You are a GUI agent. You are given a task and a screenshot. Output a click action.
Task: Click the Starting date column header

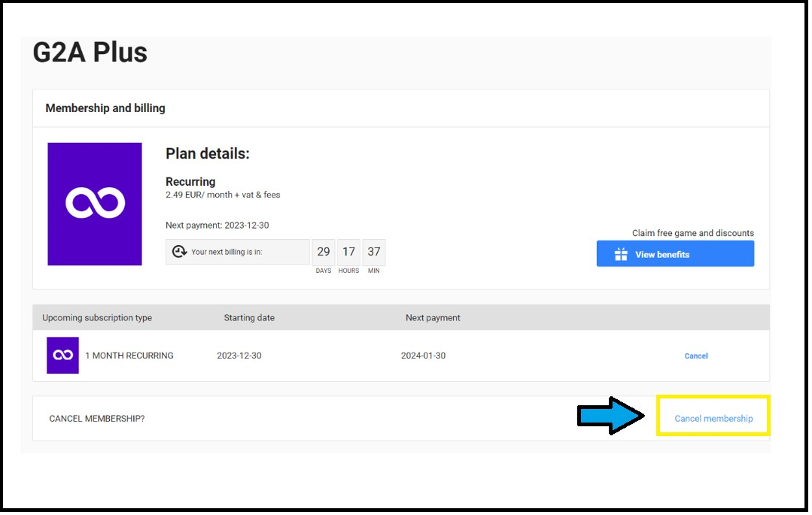click(249, 318)
